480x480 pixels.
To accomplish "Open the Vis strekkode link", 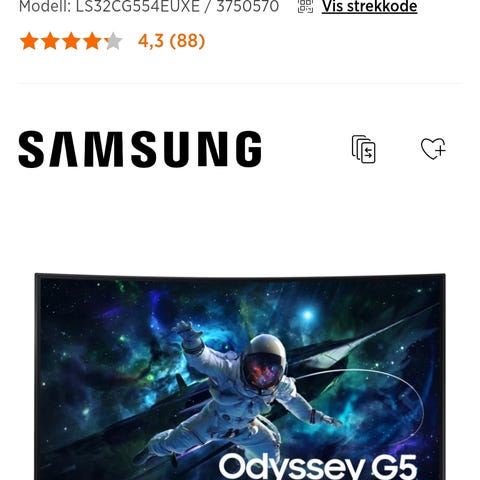I will click(369, 6).
